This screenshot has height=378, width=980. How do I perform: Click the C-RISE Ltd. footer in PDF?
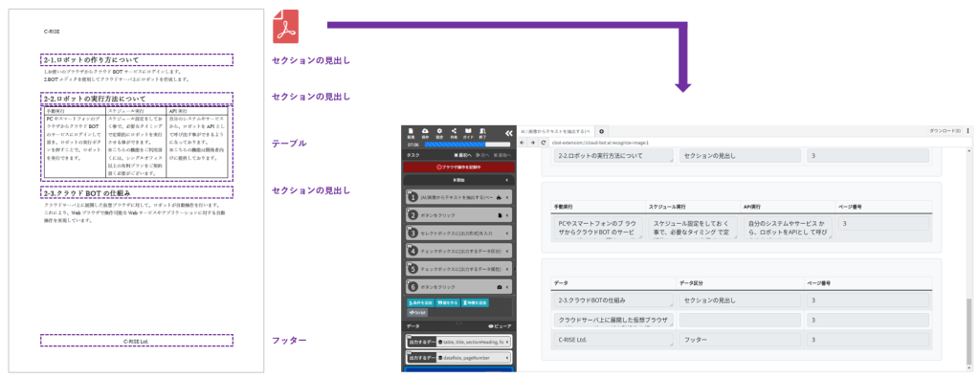click(136, 341)
